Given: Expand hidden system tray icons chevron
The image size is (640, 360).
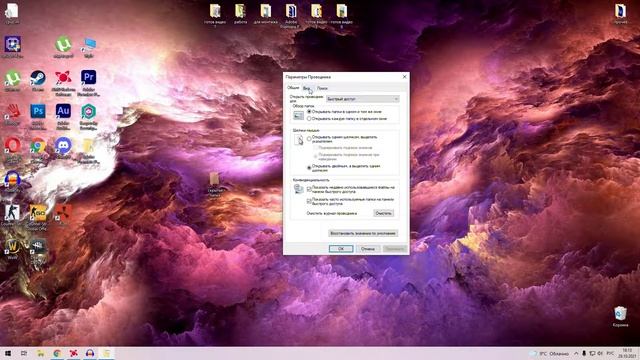Looking at the screenshot, I should click(576, 353).
